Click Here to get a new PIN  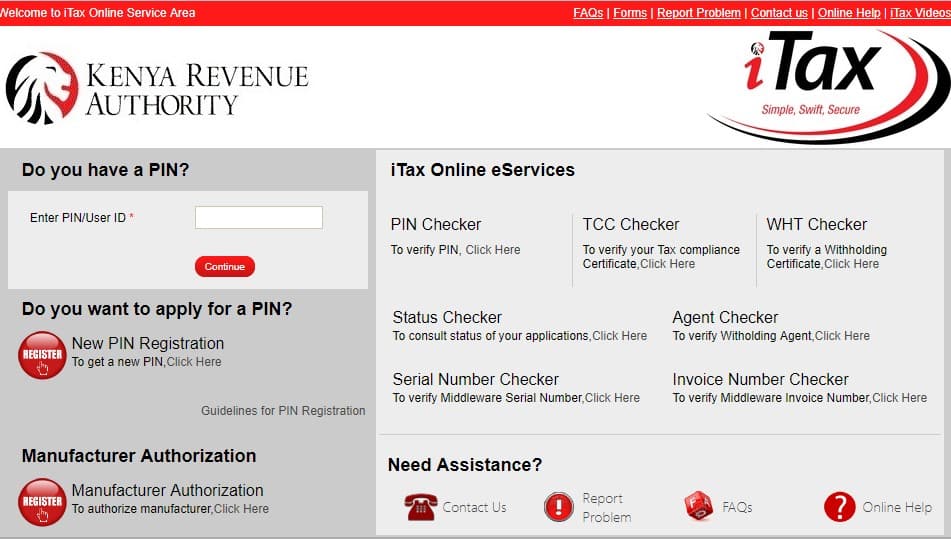pos(194,362)
